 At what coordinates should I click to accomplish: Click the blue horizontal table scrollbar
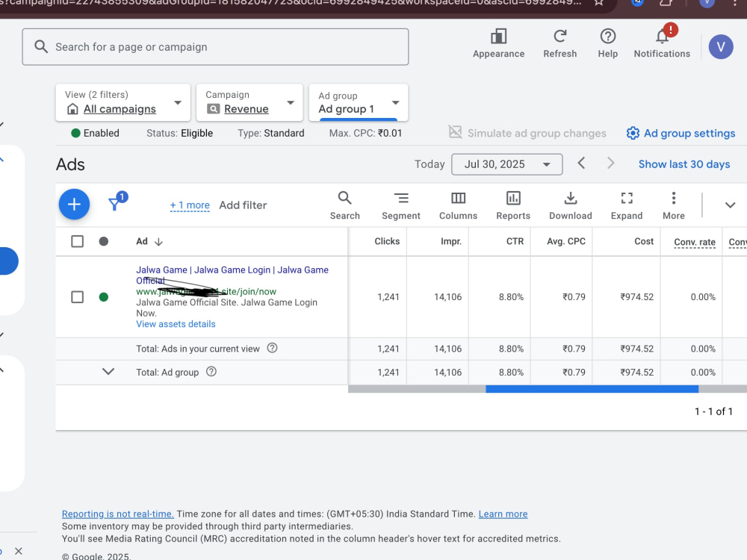pyautogui.click(x=592, y=389)
